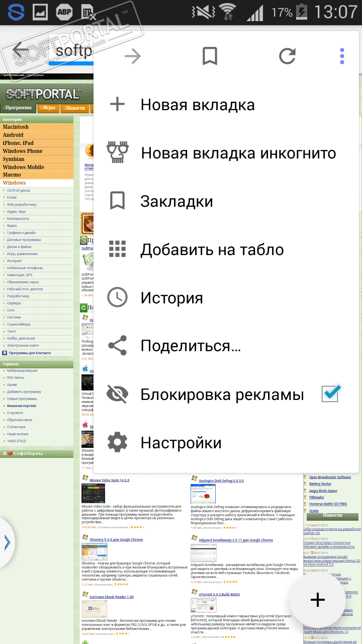Image resolution: width=362 pixels, height=644 pixels.
Task: Open the Windows Mobile category
Action: pos(24,167)
